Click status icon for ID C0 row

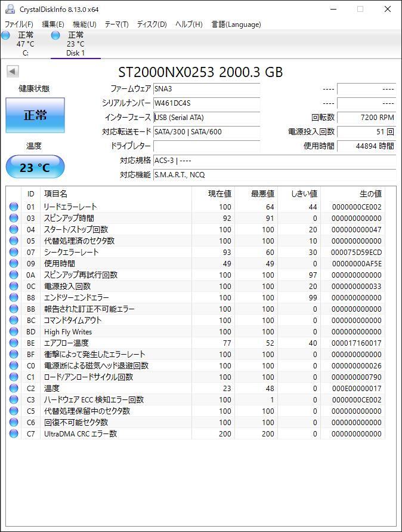coord(14,365)
